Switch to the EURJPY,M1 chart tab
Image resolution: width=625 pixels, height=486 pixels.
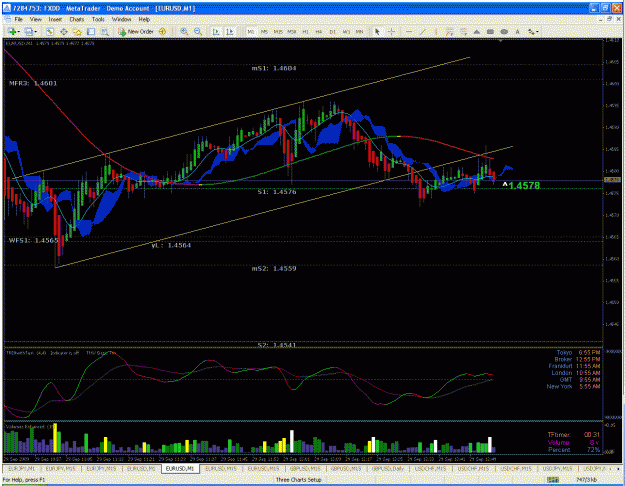[x=22, y=468]
